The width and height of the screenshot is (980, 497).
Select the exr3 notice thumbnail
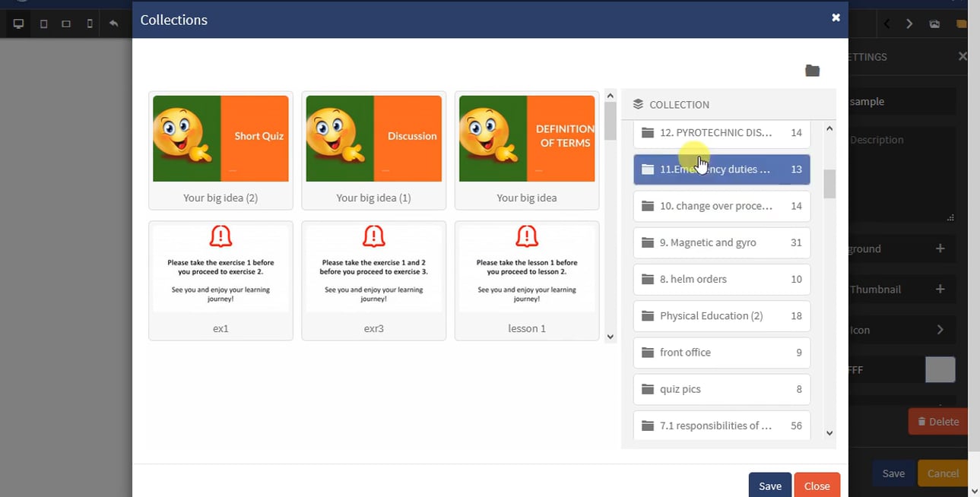(x=374, y=280)
